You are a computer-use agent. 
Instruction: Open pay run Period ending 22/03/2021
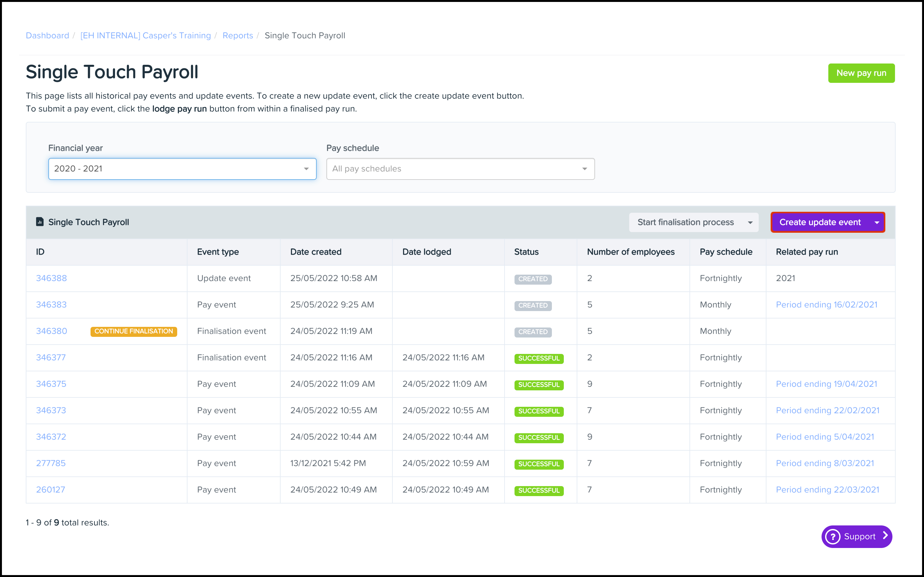(827, 490)
